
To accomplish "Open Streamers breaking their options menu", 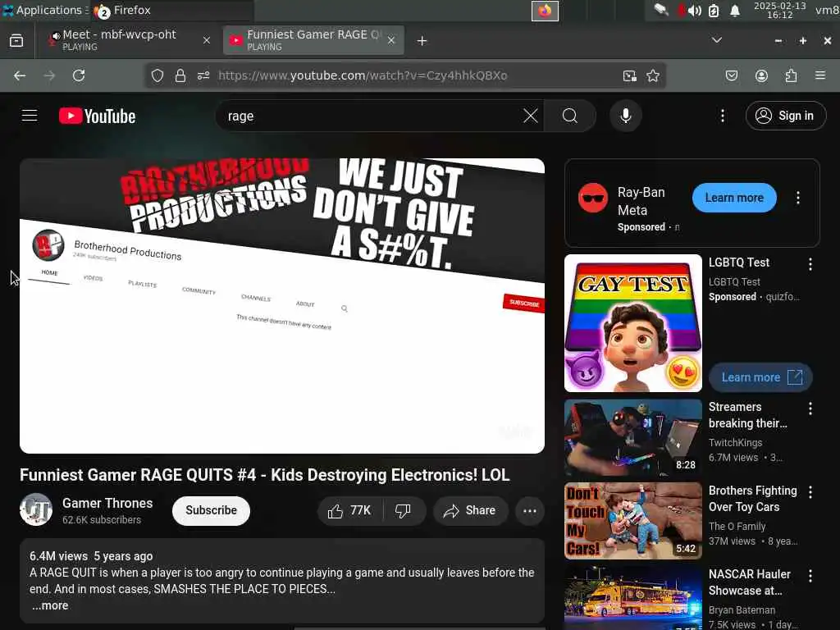I will pyautogui.click(x=810, y=409).
